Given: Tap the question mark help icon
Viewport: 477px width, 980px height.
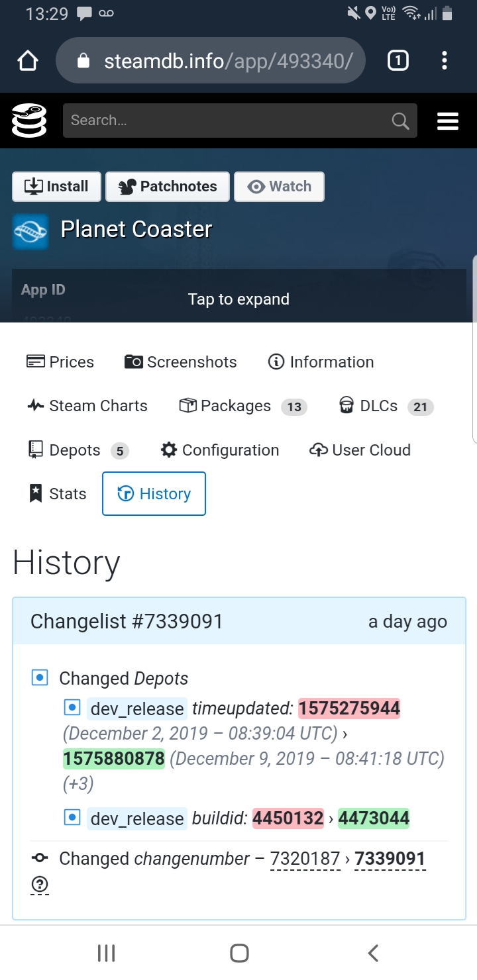Looking at the screenshot, I should 40,885.
